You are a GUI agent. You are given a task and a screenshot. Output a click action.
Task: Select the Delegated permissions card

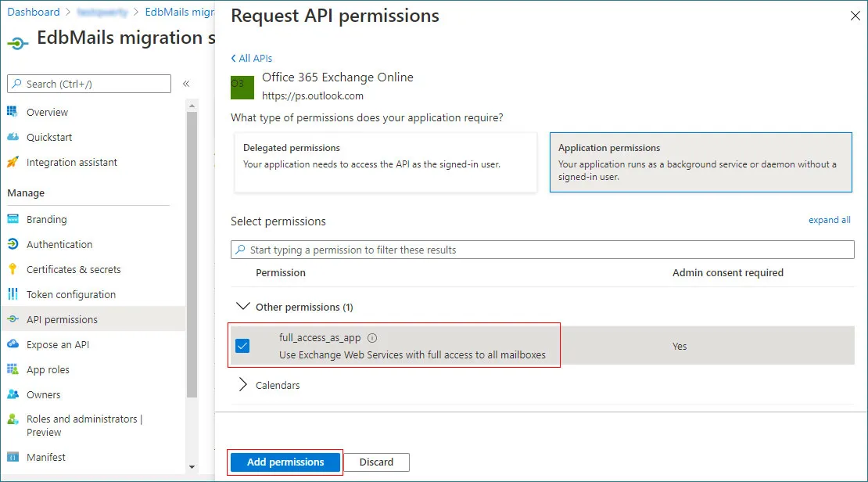pyautogui.click(x=386, y=162)
